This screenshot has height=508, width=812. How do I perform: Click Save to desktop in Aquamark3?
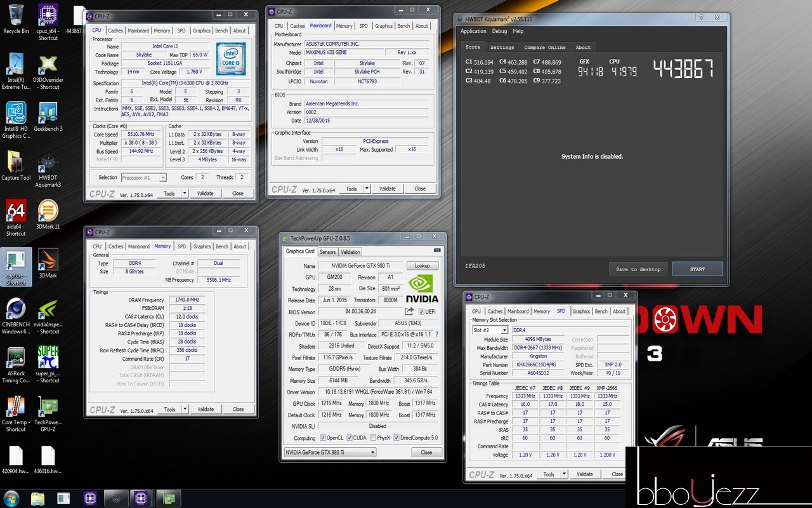tap(638, 269)
